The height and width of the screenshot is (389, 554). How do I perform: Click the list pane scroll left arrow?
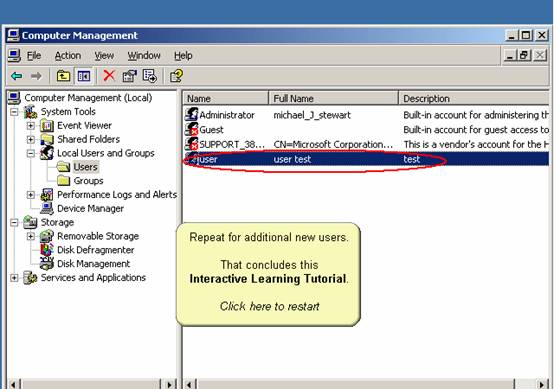pos(189,384)
